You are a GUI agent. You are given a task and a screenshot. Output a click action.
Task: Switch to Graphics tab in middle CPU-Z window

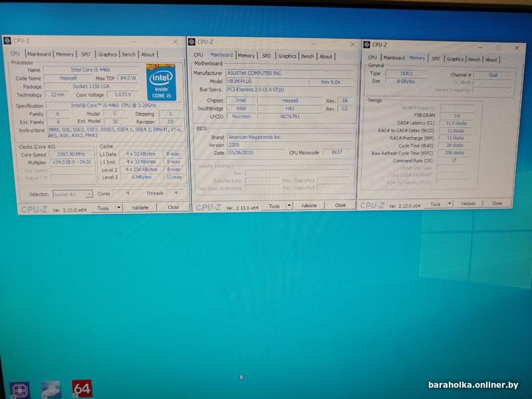[287, 56]
